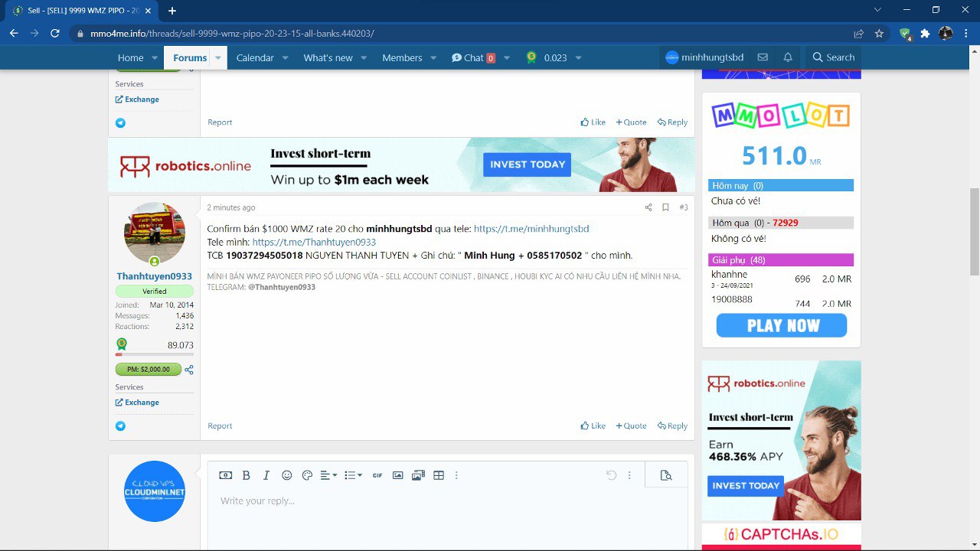
Task: Click the Telegram icon in the upper post sidebar
Action: coord(120,122)
